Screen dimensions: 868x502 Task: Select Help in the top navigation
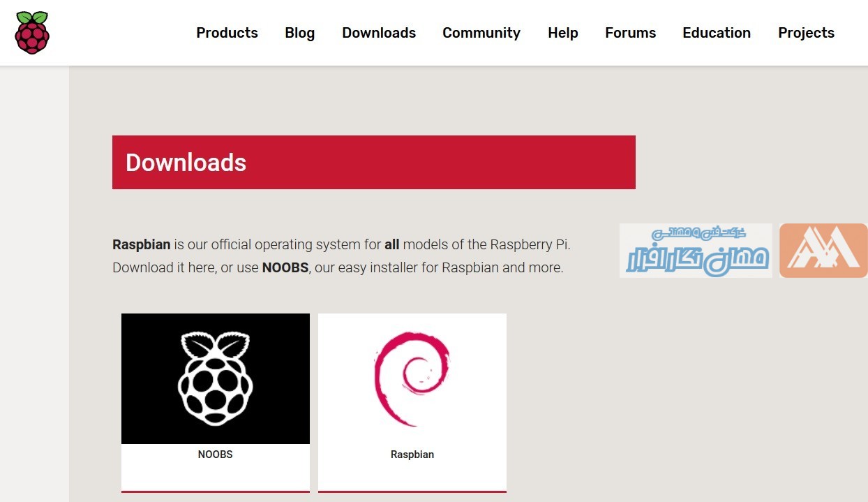563,33
